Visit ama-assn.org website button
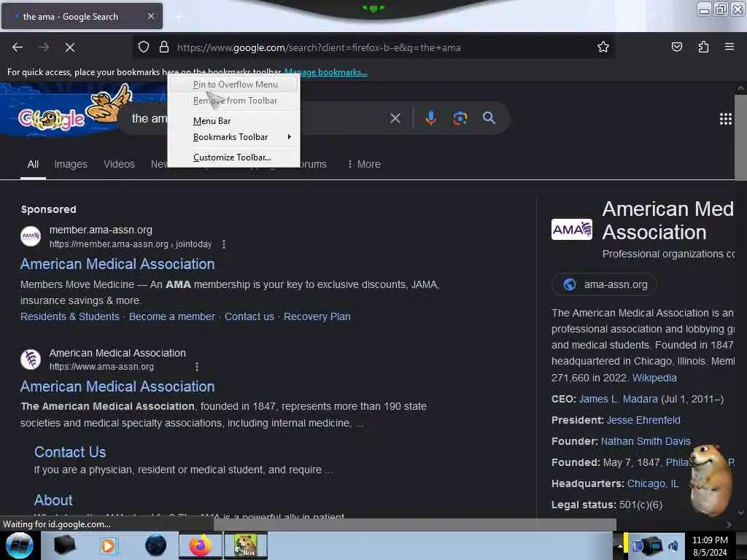 pos(605,285)
